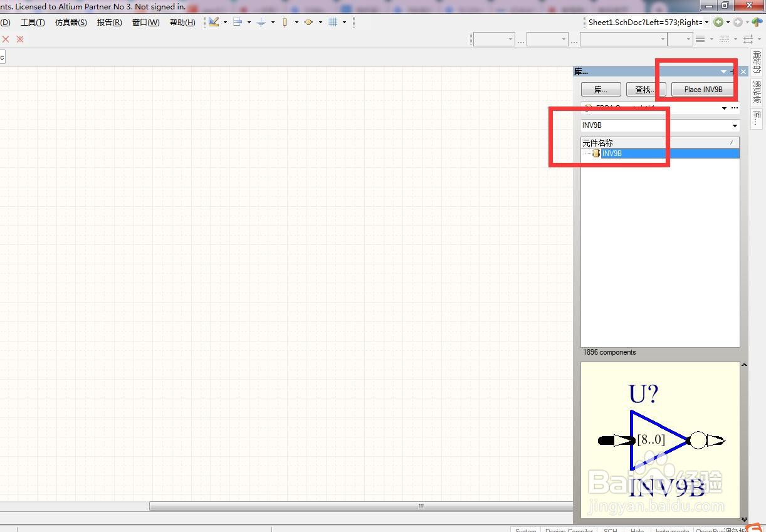Click the digital devices component icon
This screenshot has height=532, width=766.
pyautogui.click(x=285, y=22)
